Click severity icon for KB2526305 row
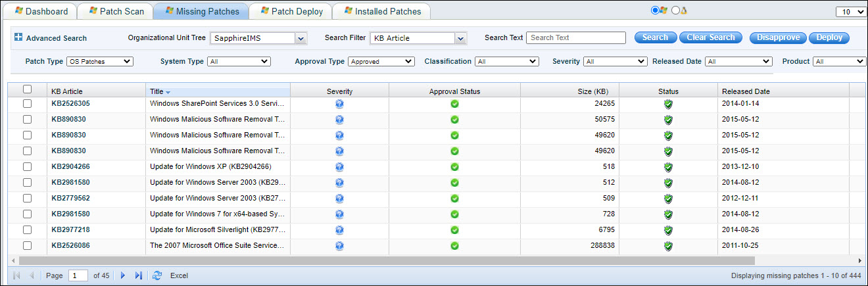This screenshot has width=868, height=286. coord(339,103)
